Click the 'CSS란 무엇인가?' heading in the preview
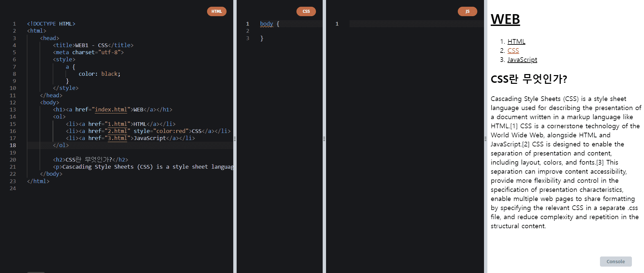Screen dimensions: 644x273 [529, 79]
